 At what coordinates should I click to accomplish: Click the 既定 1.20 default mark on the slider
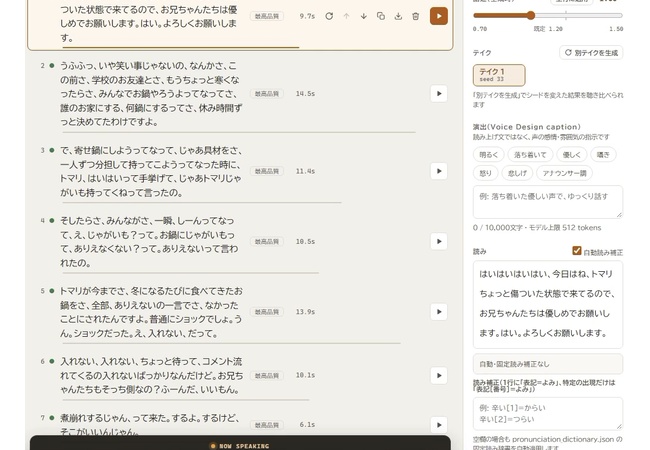pos(548,29)
